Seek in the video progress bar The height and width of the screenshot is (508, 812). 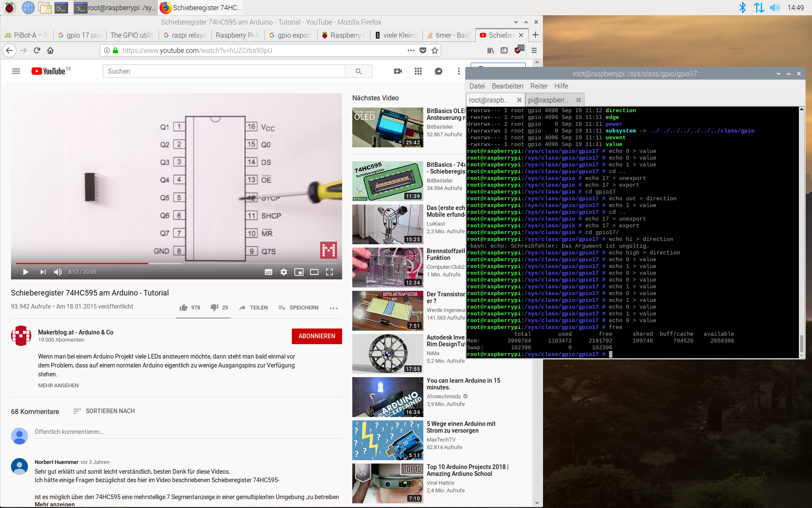(x=176, y=263)
